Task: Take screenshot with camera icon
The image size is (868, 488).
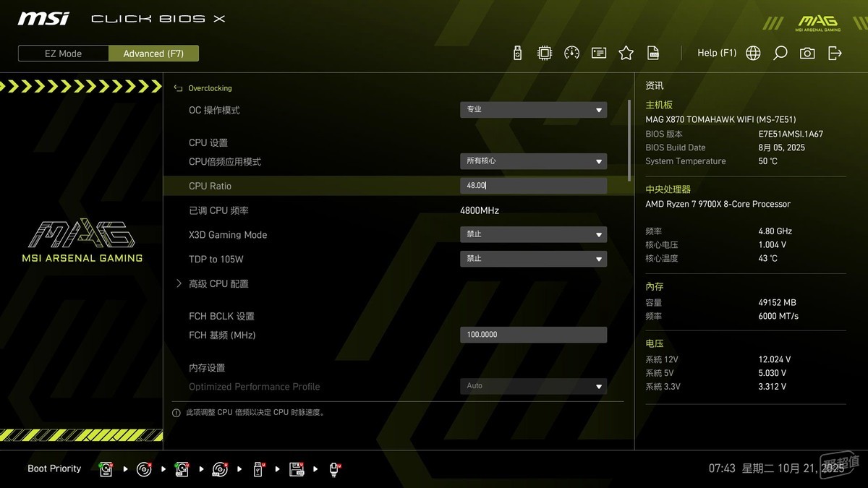Action: [807, 53]
